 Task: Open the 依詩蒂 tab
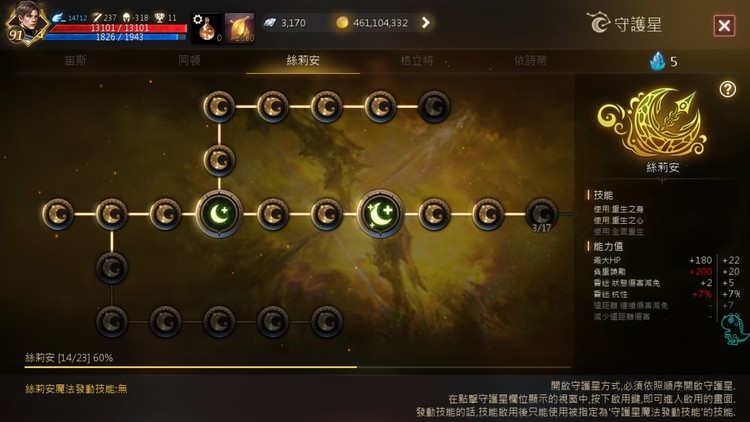click(x=530, y=61)
